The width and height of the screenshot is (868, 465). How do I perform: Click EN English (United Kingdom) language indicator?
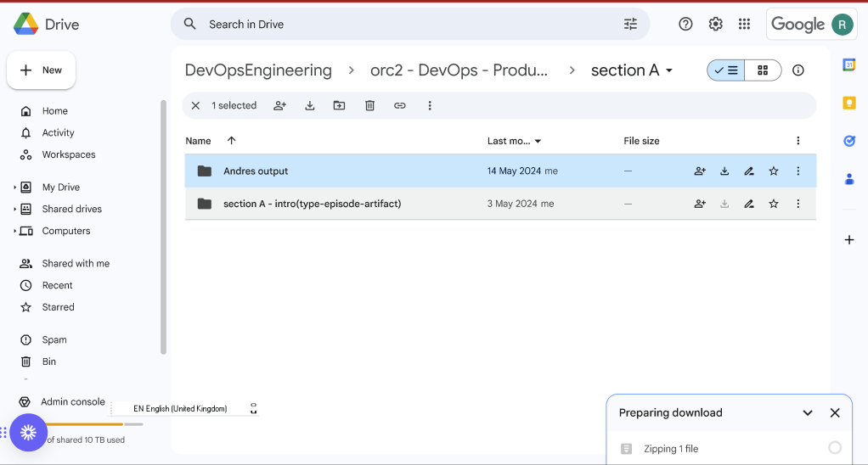[x=180, y=409]
